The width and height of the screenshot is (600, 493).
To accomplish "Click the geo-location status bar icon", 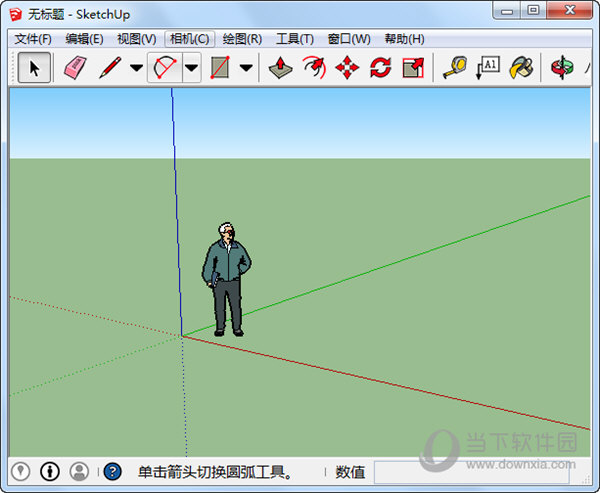I will [21, 472].
